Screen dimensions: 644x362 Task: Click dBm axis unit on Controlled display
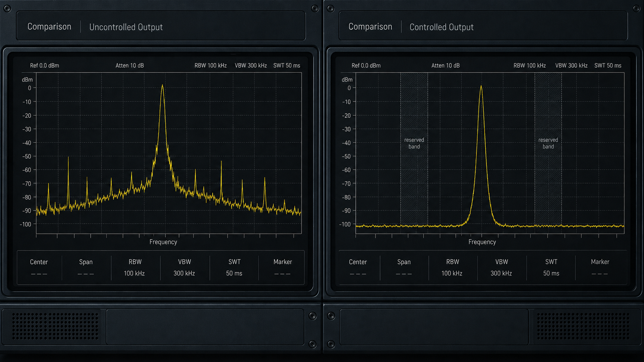(347, 80)
